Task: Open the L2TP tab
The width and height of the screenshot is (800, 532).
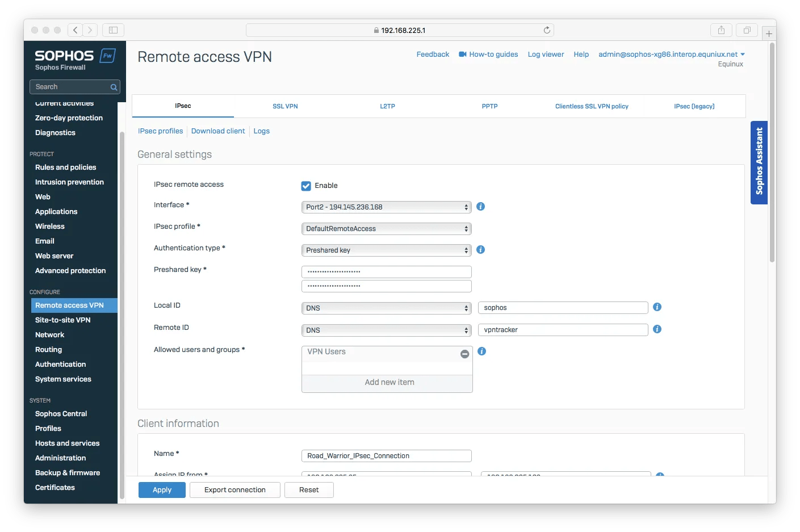Action: (x=387, y=106)
